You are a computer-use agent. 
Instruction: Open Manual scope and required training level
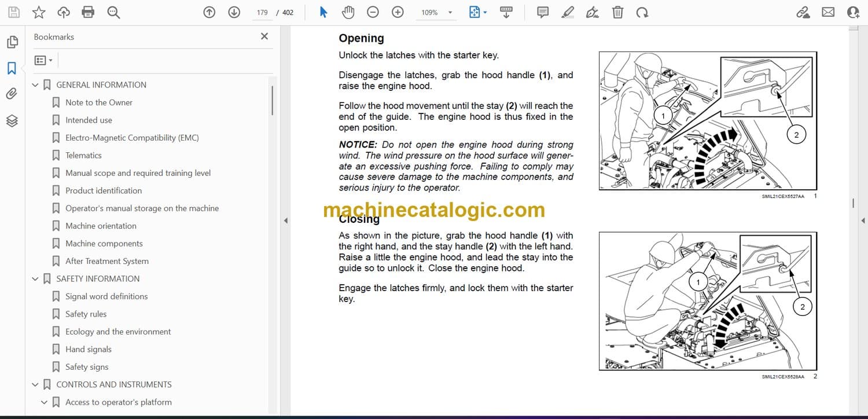click(x=138, y=173)
